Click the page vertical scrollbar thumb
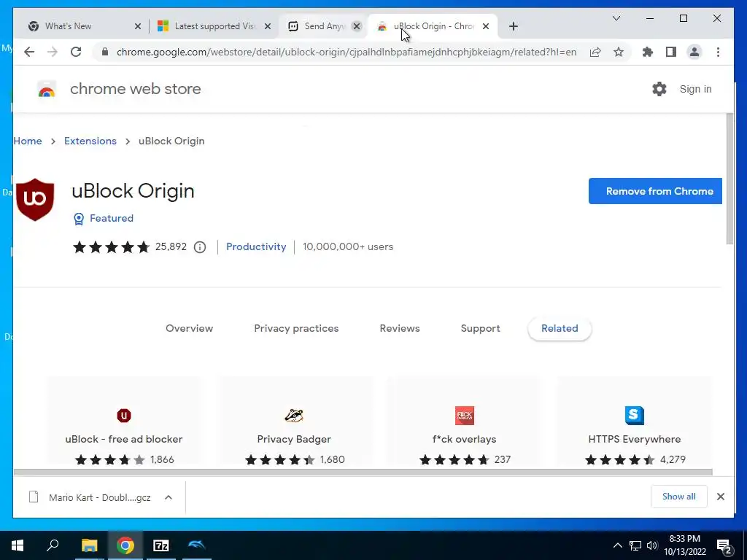Image resolution: width=747 pixels, height=560 pixels. (729, 179)
